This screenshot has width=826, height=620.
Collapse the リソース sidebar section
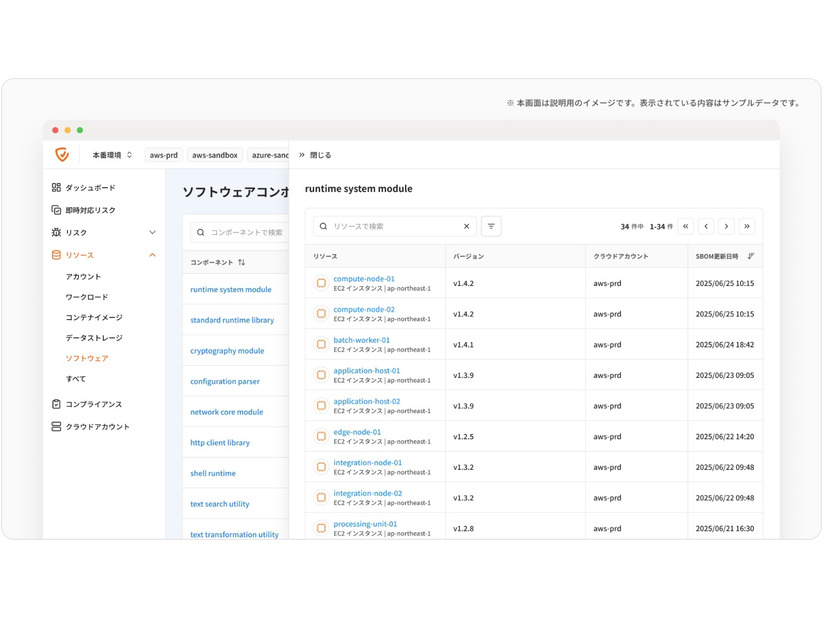152,255
